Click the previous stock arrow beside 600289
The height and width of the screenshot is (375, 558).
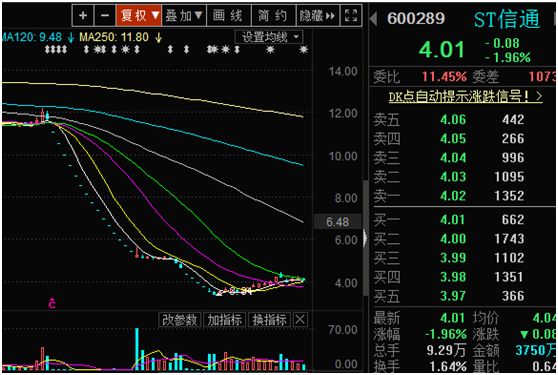coord(373,19)
